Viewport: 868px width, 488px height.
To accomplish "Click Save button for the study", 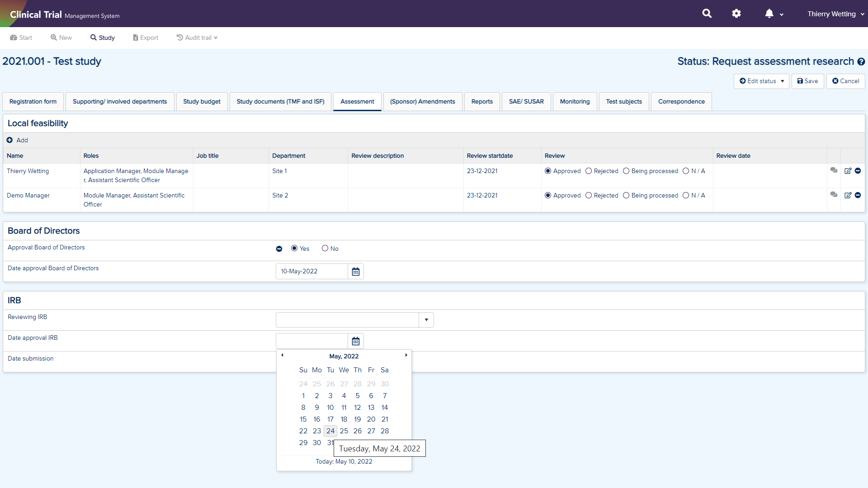I will click(x=807, y=81).
